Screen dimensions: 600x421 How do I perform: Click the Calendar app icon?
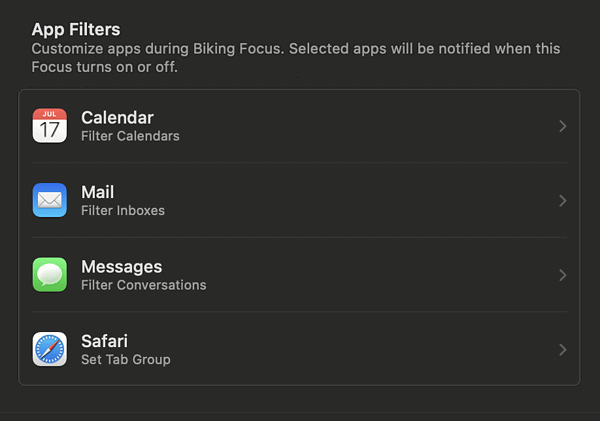click(x=50, y=126)
